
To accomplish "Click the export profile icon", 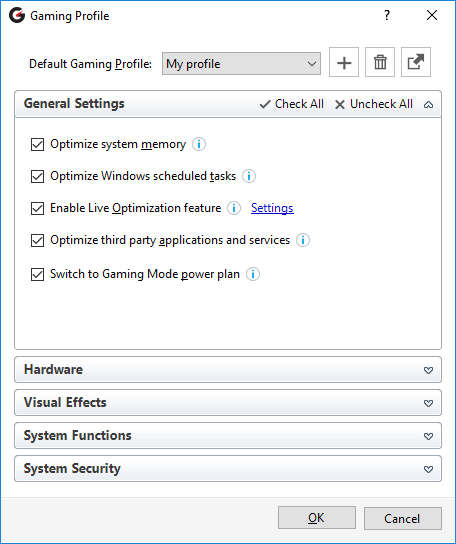I will tap(416, 62).
